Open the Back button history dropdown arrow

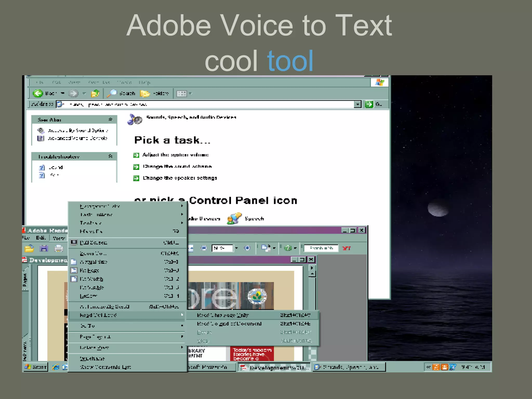[63, 93]
